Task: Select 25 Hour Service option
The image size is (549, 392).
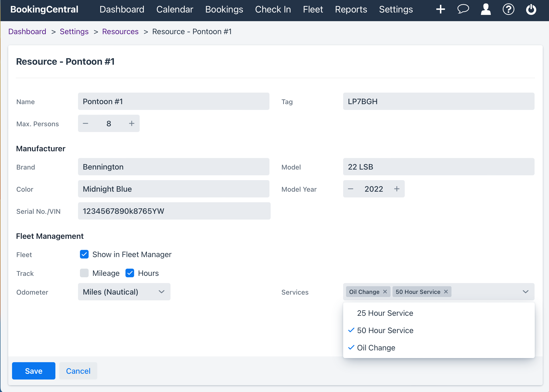Action: point(439,313)
